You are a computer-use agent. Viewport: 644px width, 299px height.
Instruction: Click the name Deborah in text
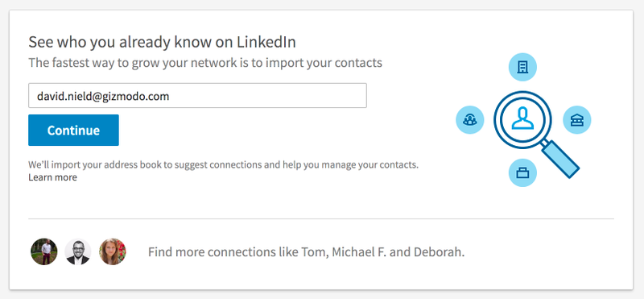pyautogui.click(x=440, y=251)
